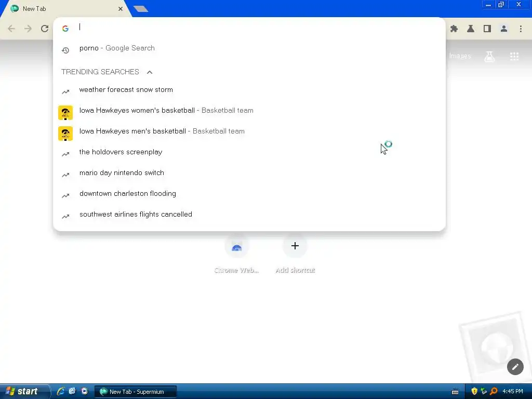This screenshot has height=399, width=532.
Task: Launch the media player Quick Launch icon
Action: click(x=85, y=391)
